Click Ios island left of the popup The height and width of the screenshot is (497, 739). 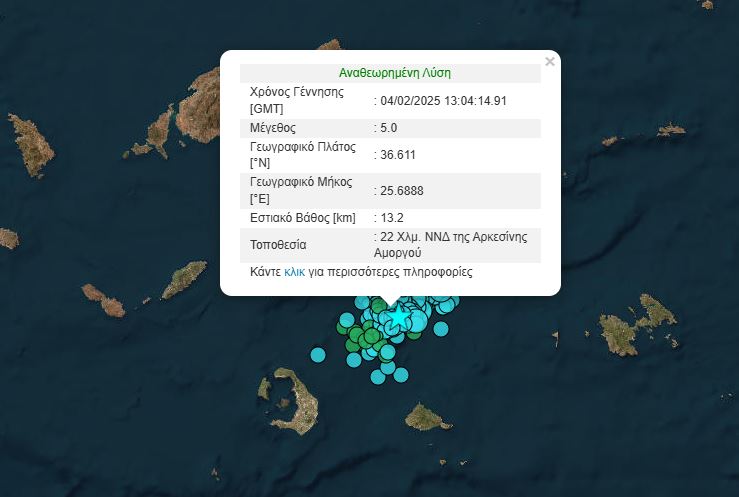point(183,280)
